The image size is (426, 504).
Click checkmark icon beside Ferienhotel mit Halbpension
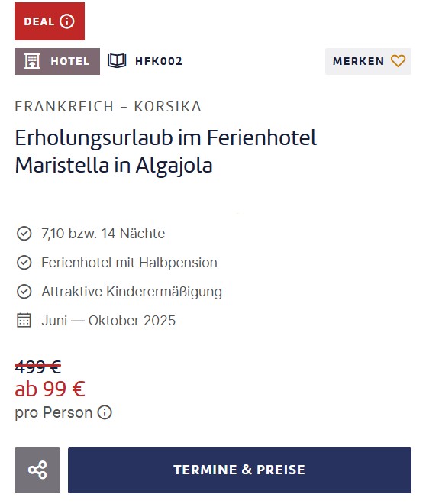24,263
